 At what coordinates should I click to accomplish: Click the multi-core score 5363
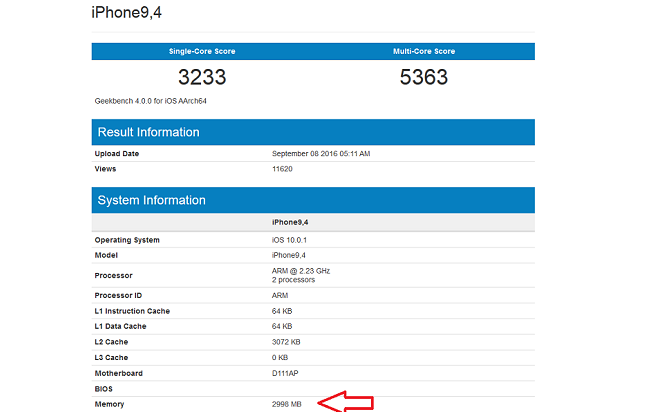pyautogui.click(x=424, y=77)
